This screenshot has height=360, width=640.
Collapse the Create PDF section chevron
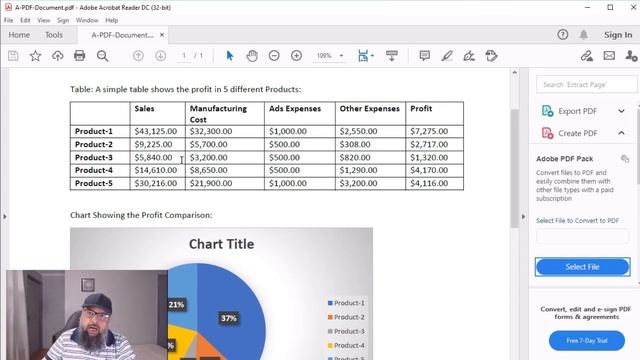click(x=621, y=133)
